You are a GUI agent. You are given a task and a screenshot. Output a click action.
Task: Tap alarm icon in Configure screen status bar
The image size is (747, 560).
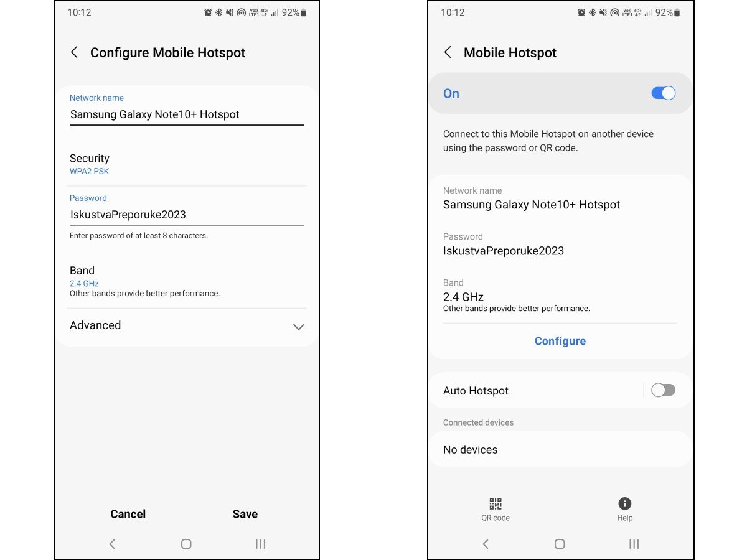(208, 12)
